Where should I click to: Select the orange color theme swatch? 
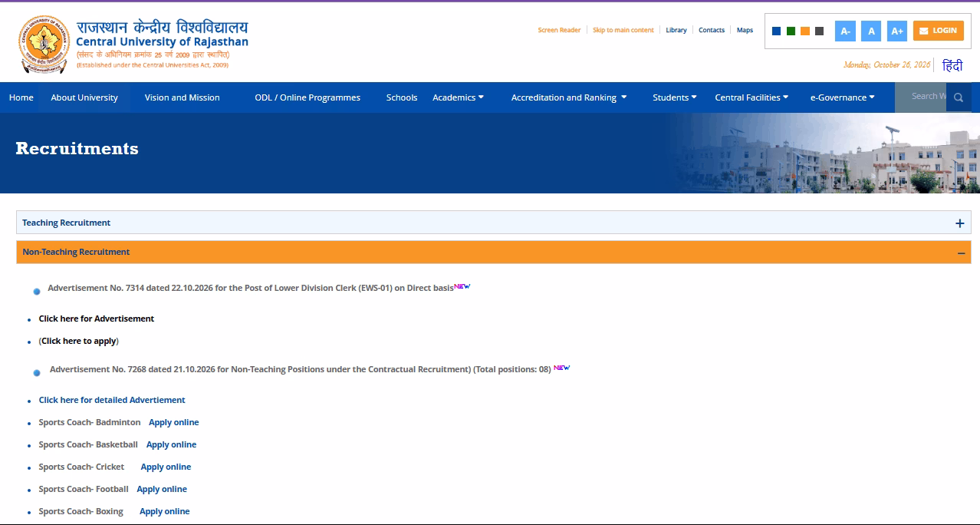point(805,31)
